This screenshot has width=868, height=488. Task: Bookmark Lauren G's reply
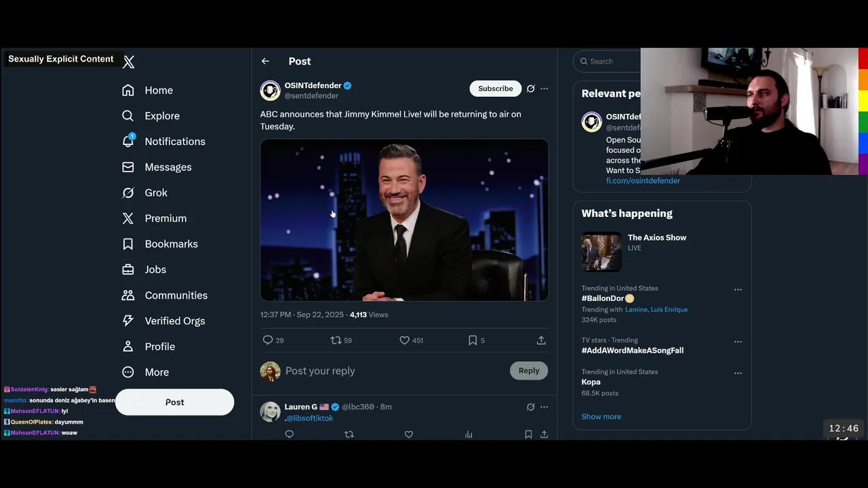528,434
